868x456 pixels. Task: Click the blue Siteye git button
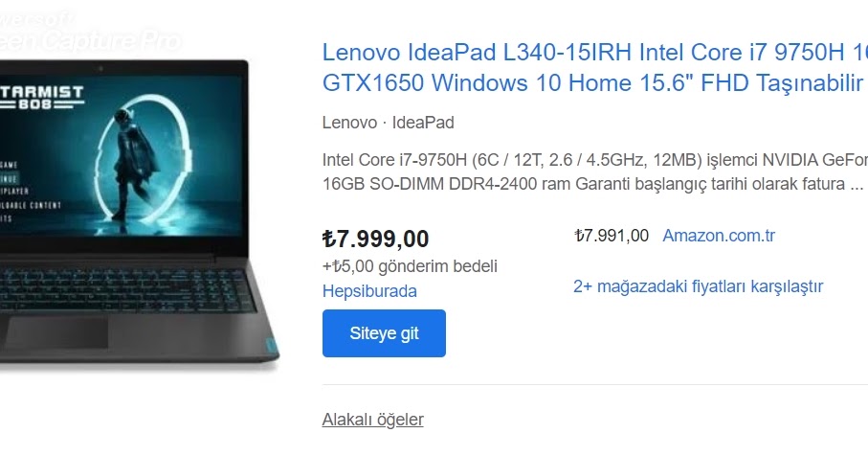pyautogui.click(x=384, y=333)
